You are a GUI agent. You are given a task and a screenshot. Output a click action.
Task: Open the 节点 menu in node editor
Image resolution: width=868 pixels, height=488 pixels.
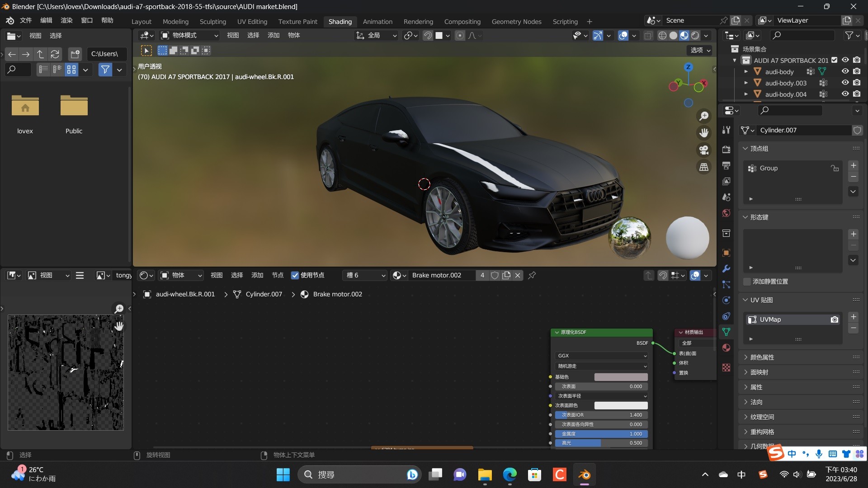[x=278, y=275]
